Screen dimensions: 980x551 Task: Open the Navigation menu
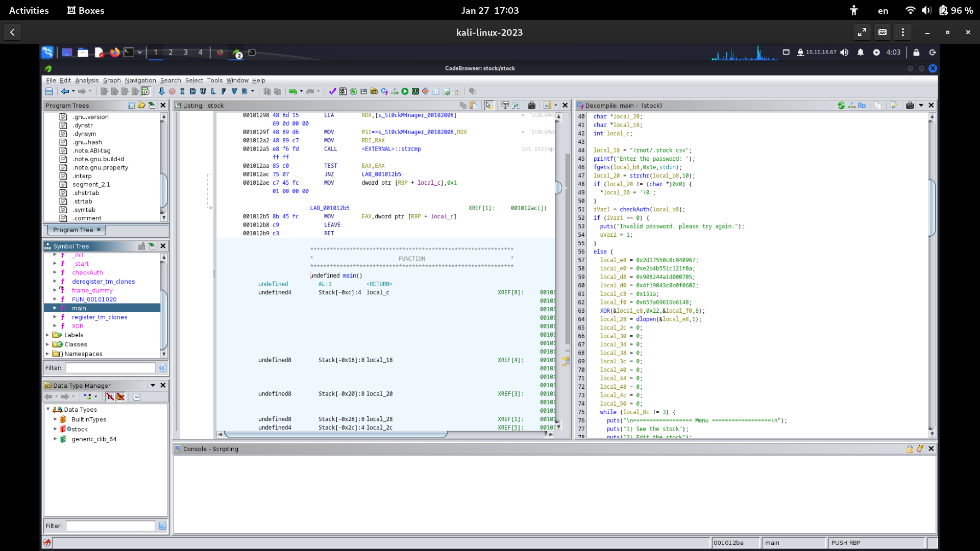click(140, 80)
